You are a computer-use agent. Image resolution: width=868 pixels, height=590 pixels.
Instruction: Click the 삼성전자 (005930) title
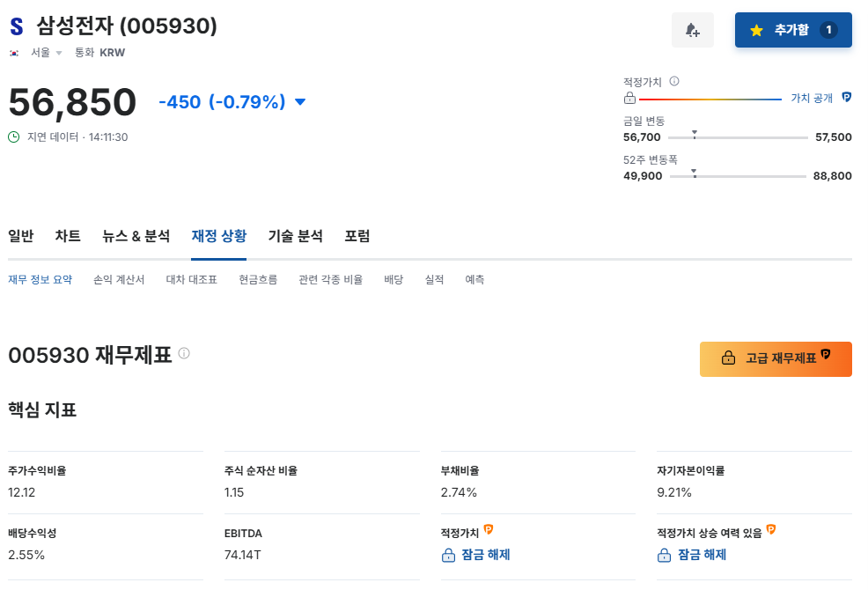tap(127, 26)
